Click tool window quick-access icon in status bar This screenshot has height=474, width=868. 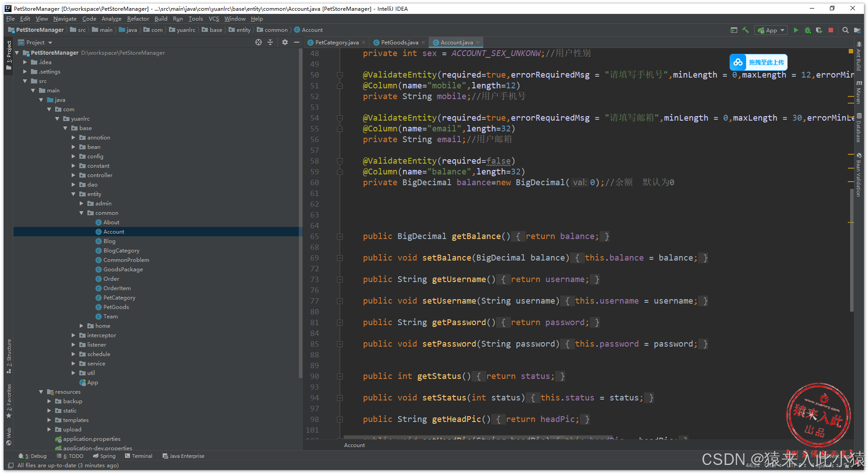pos(11,465)
